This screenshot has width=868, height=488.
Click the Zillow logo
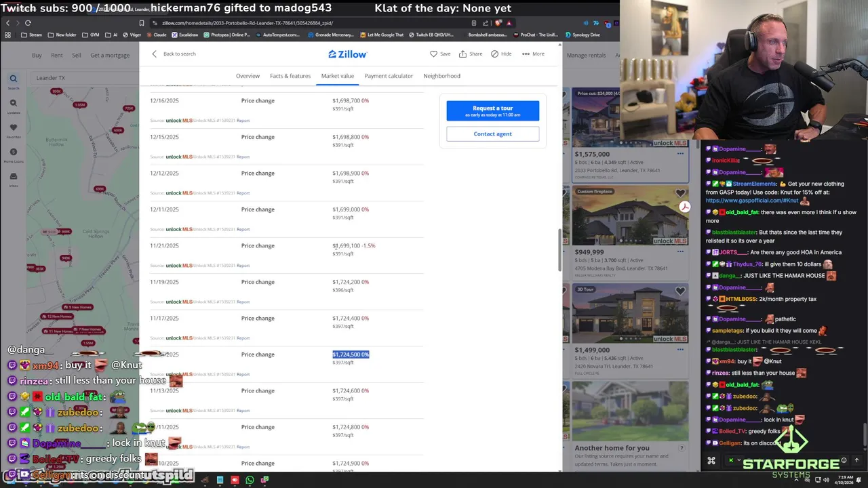pyautogui.click(x=347, y=54)
